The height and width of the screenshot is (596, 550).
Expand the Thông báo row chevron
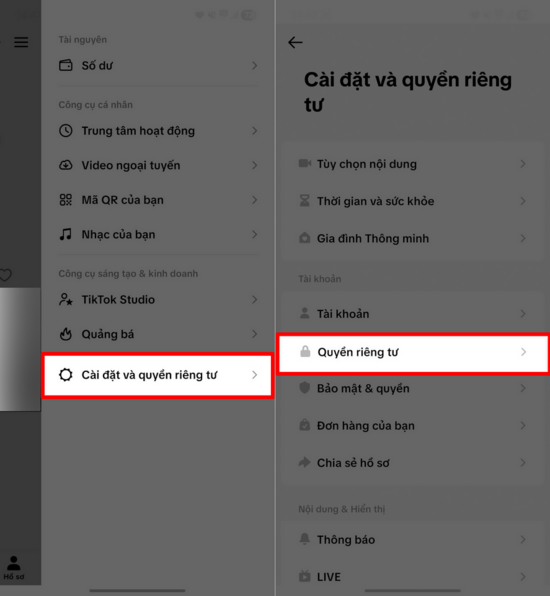coord(523,539)
